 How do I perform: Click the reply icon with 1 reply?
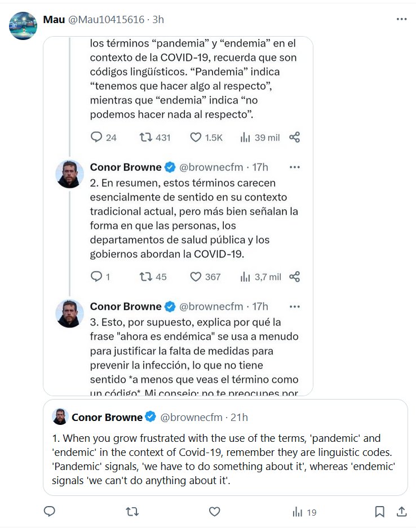pos(96,277)
